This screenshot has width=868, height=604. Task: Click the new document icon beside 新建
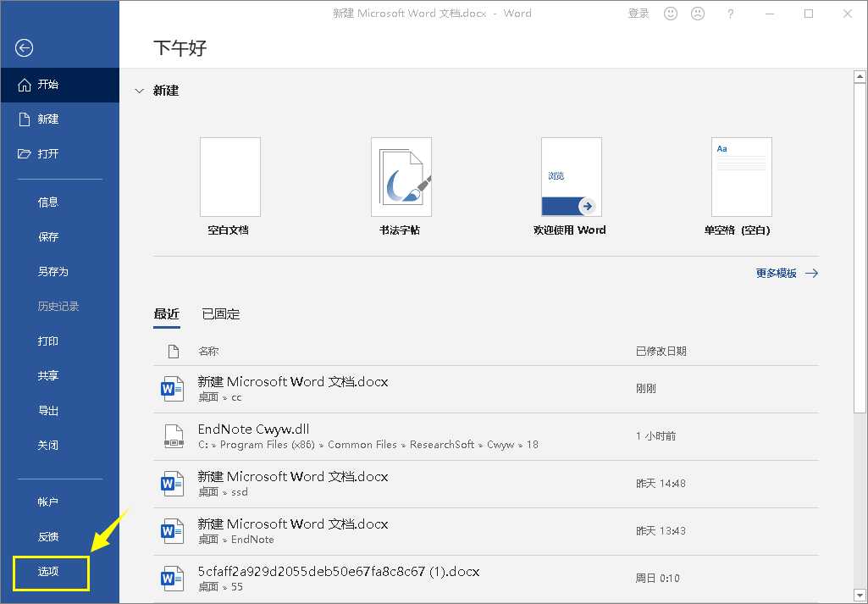click(x=24, y=119)
